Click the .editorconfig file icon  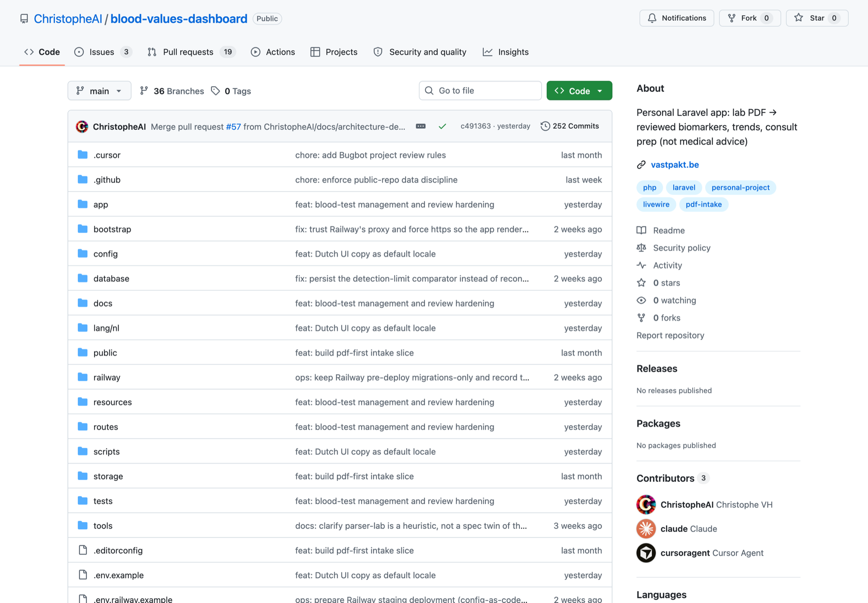tap(83, 550)
